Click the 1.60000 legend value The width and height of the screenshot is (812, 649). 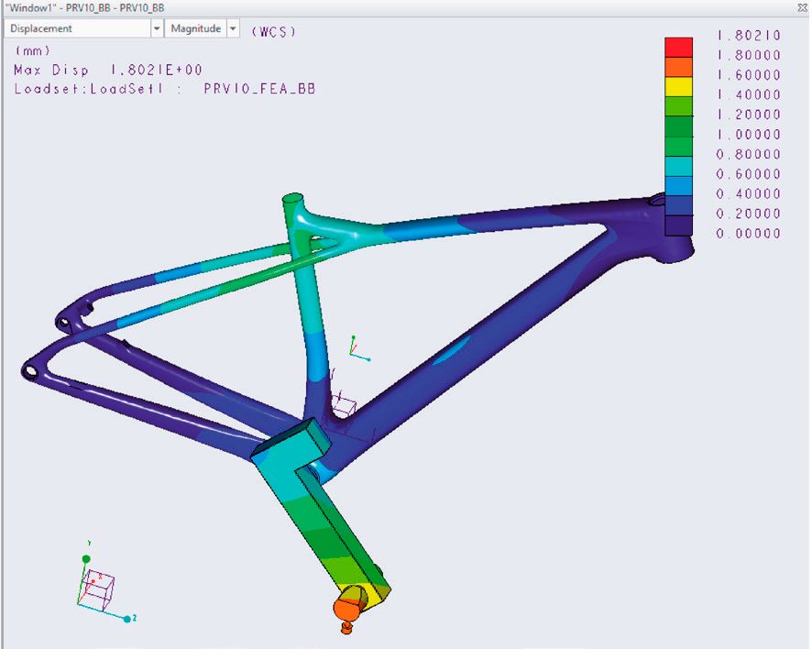[749, 75]
